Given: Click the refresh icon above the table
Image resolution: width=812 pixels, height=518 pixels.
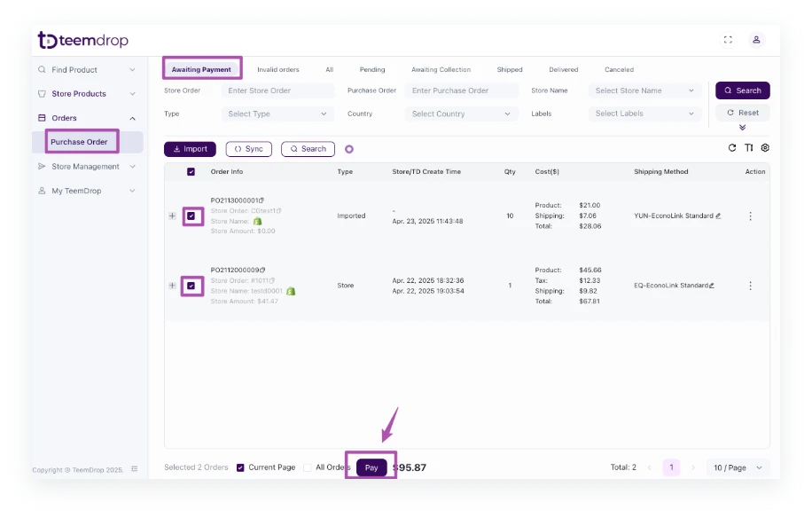Looking at the screenshot, I should click(x=732, y=148).
